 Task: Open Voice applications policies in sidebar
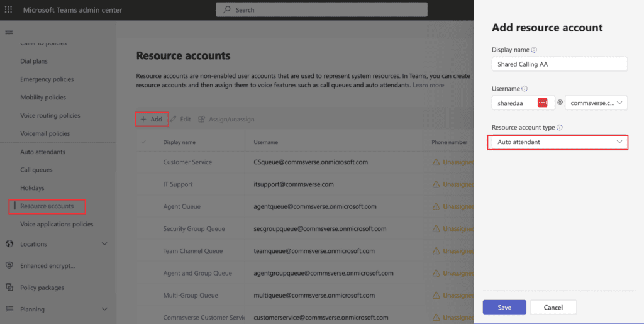[x=57, y=224]
